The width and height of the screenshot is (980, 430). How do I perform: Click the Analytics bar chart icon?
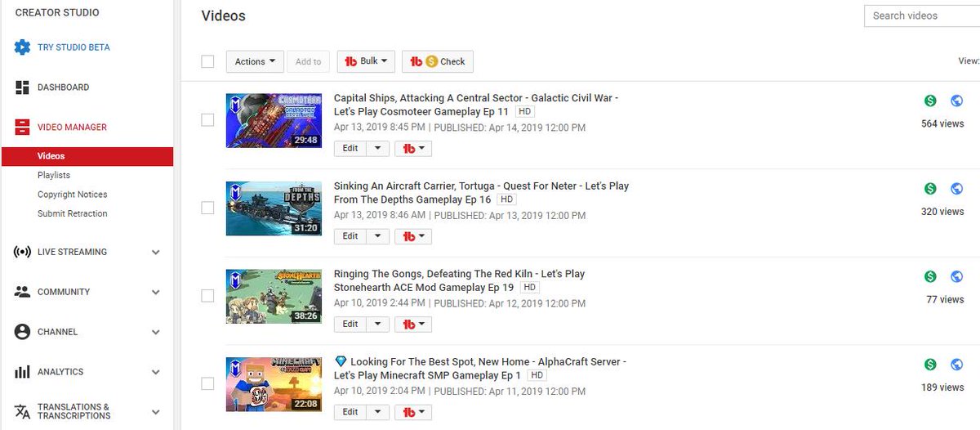pos(23,372)
